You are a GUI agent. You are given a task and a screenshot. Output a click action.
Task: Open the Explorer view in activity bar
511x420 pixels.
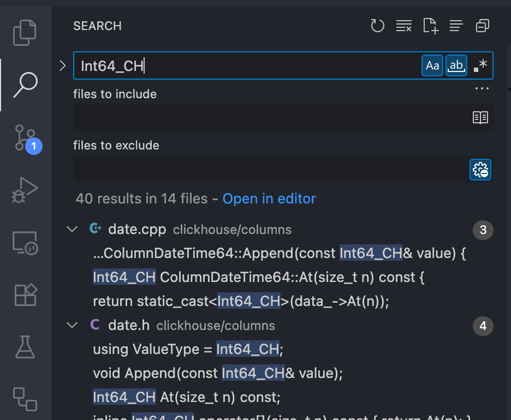coord(25,33)
